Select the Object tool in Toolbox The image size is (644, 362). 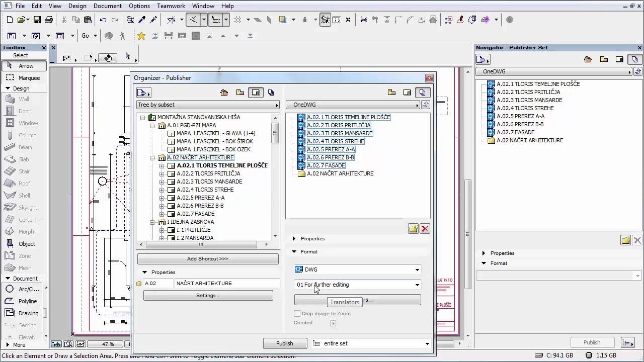[24, 244]
